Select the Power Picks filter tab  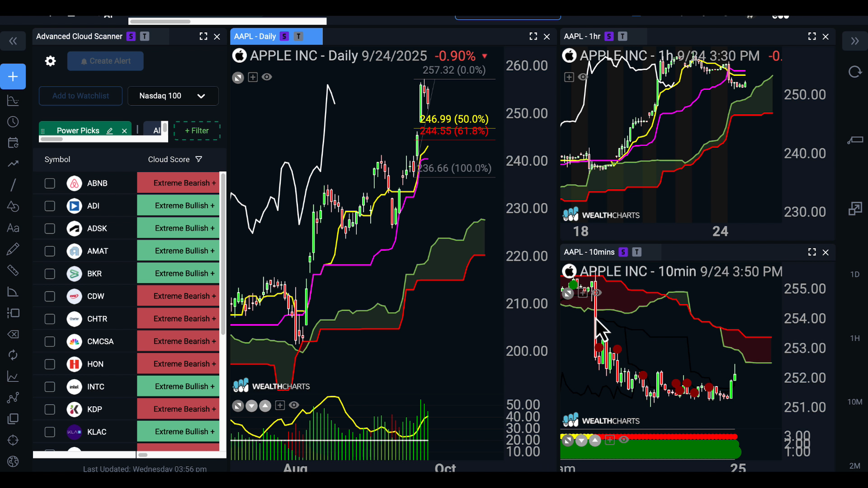pos(78,131)
